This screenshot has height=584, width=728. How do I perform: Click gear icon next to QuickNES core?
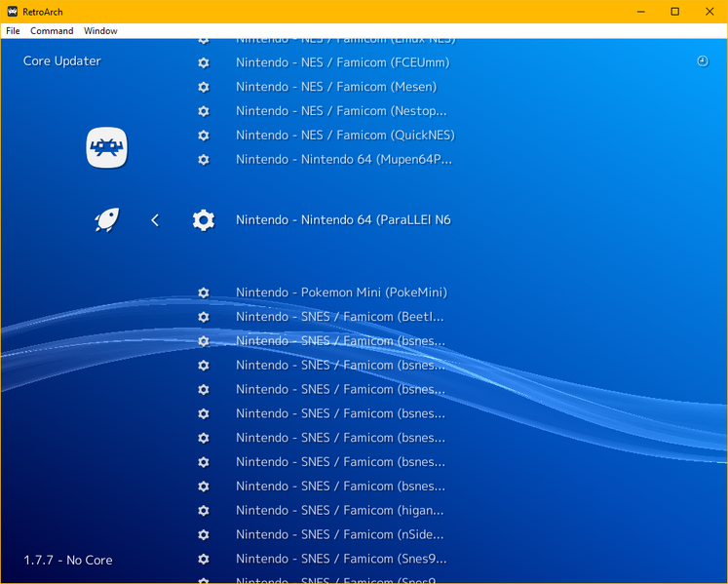point(203,136)
